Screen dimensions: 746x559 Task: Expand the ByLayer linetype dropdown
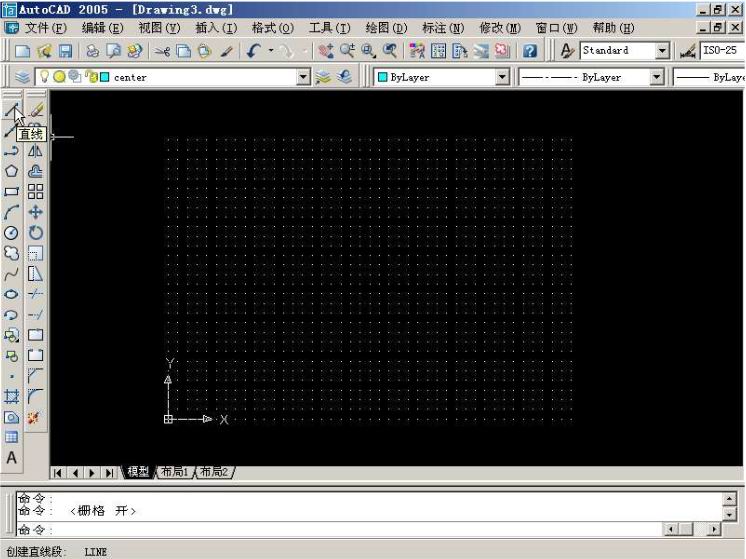click(656, 77)
